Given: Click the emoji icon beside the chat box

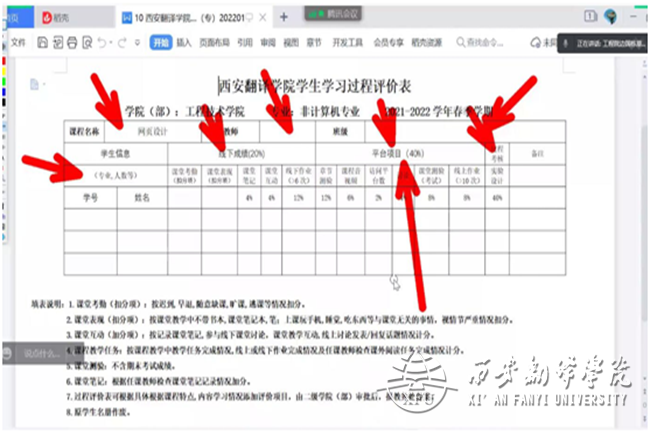Looking at the screenshot, I should [x=7, y=353].
